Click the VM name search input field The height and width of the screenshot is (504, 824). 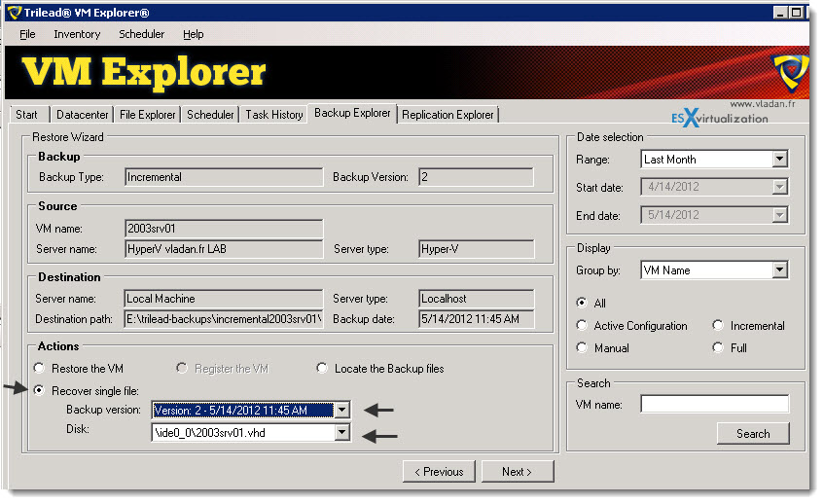715,404
